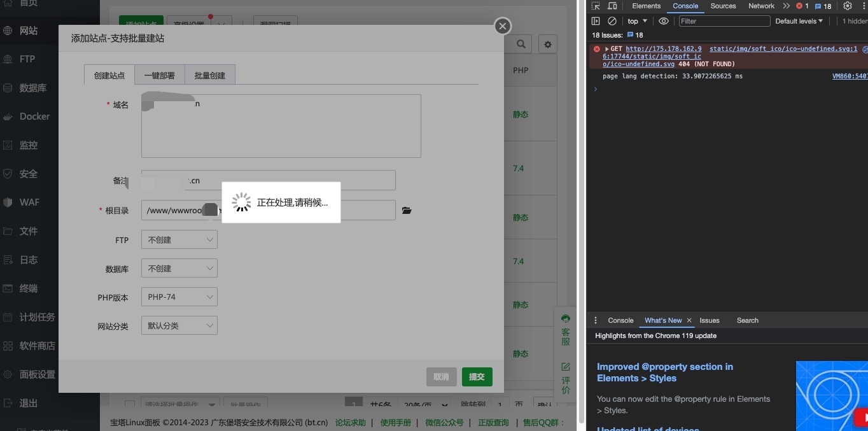Open the FTP 不创建 dropdown
Viewport: 868px width, 431px height.
click(x=179, y=240)
